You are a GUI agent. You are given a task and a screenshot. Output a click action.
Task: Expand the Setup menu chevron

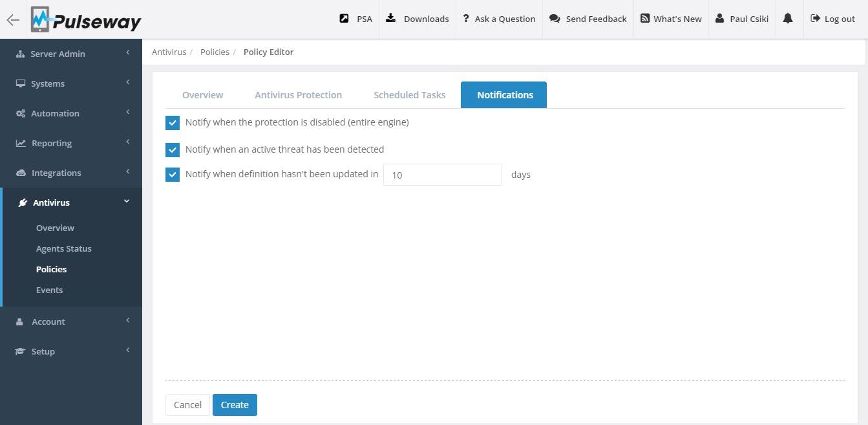[x=128, y=350]
